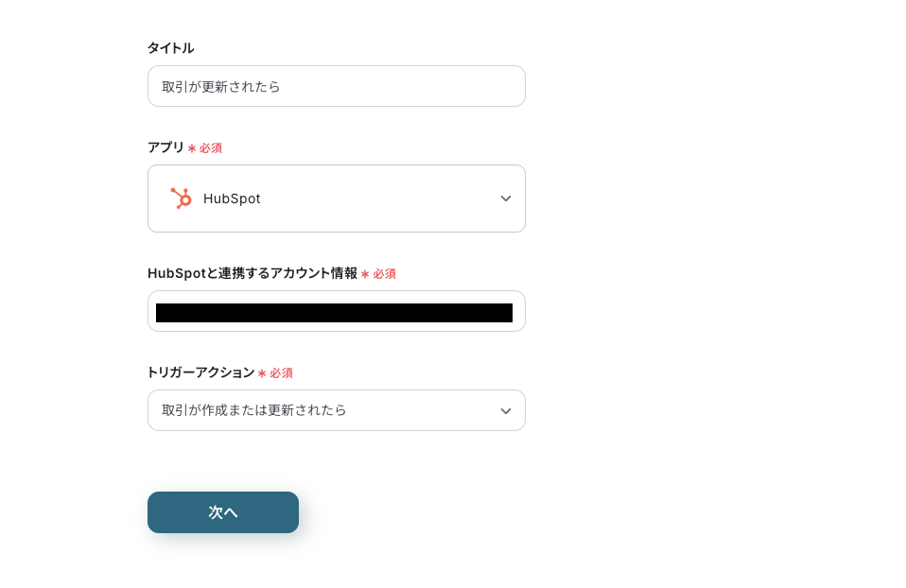Click the HubSpot app name text
Screen dimensions: 906x588
click(x=232, y=199)
